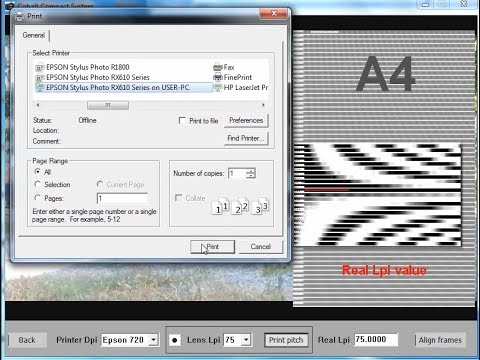Enable the Print to file checkbox
480x360 pixels.
point(182,120)
